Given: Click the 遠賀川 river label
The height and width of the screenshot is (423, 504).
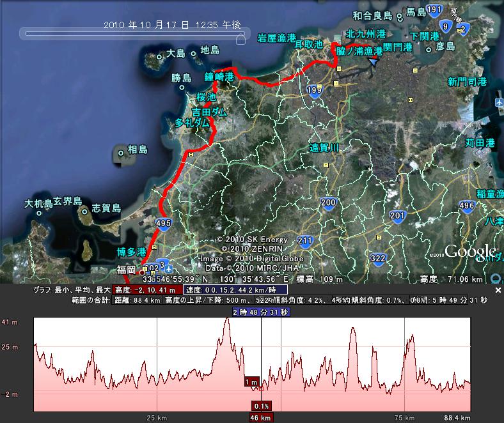Looking at the screenshot, I should (324, 148).
